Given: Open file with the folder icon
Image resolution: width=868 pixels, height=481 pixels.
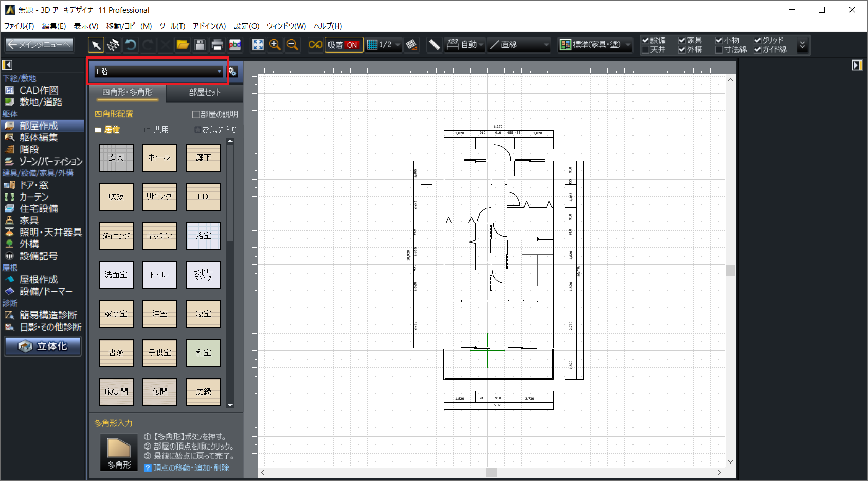Looking at the screenshot, I should point(183,45).
